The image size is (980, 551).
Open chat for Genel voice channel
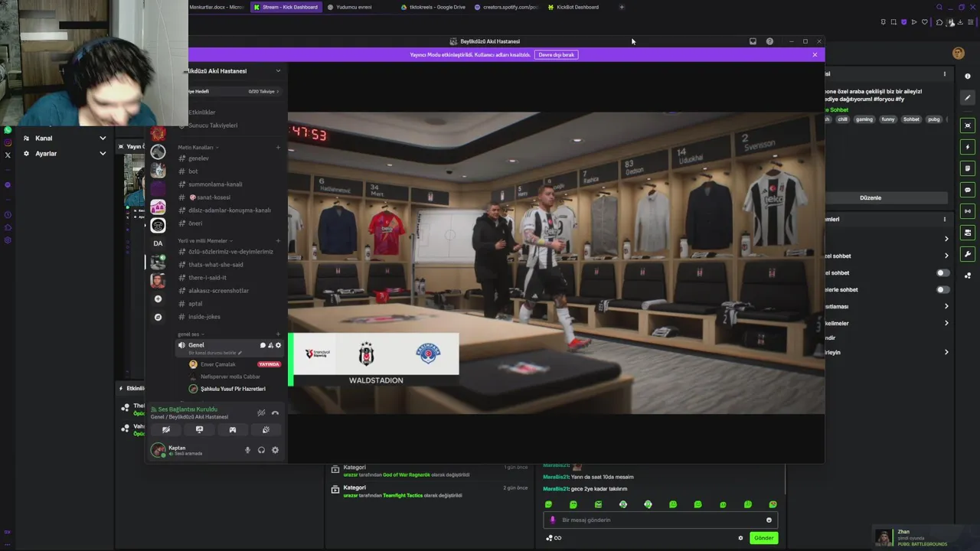click(x=263, y=345)
